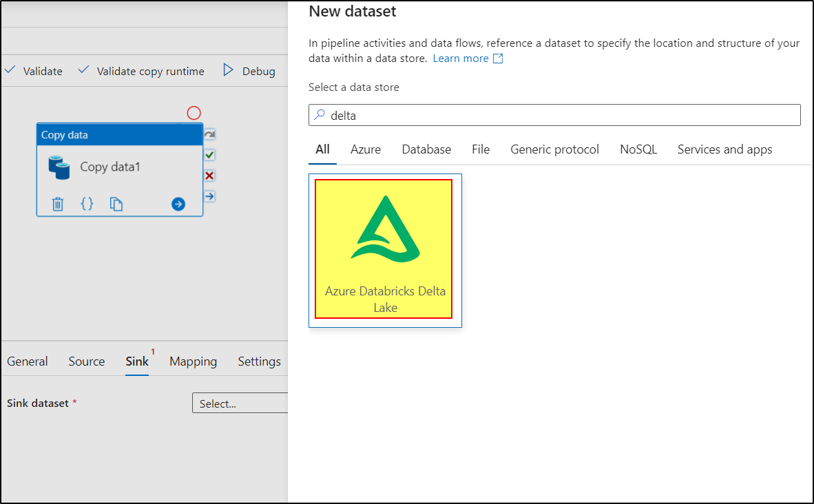The width and height of the screenshot is (814, 504).
Task: Select the green checkmark success connector
Action: [x=209, y=155]
